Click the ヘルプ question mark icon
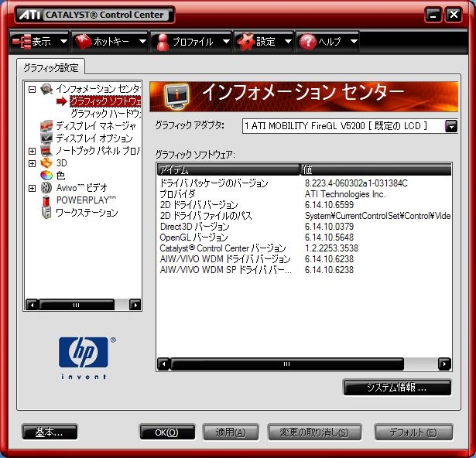Viewport: 476px width, 458px height. (307, 42)
